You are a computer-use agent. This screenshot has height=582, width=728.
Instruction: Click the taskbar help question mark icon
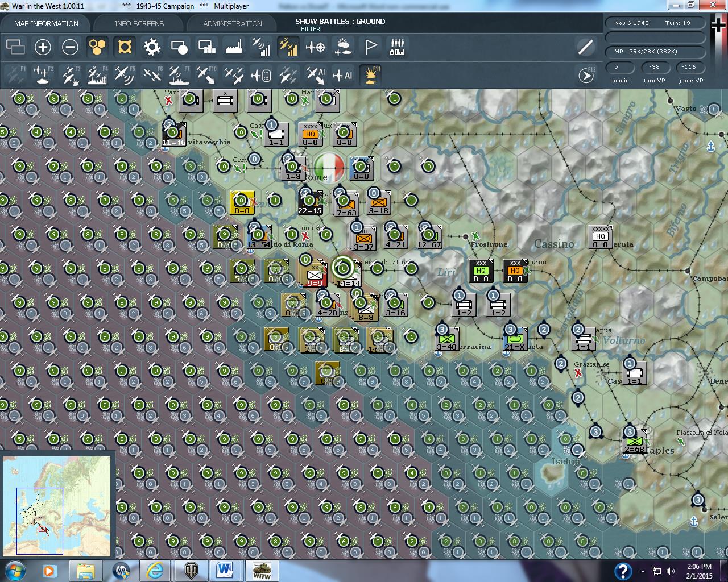(x=623, y=571)
